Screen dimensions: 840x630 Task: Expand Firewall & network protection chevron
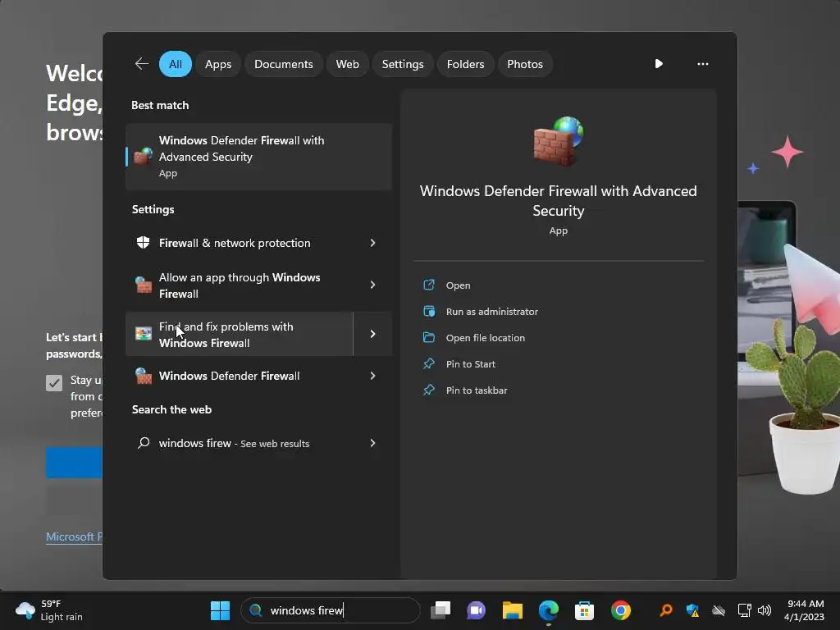click(x=373, y=243)
